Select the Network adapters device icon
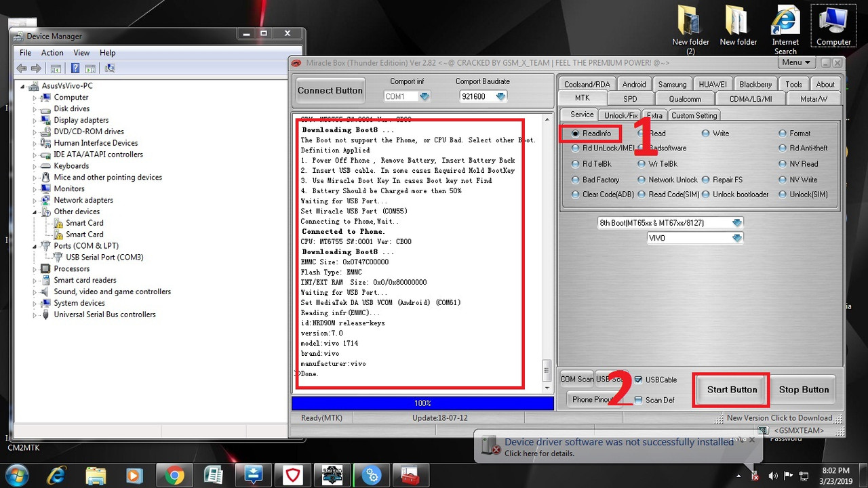Viewport: 868px width, 488px height. coord(45,200)
